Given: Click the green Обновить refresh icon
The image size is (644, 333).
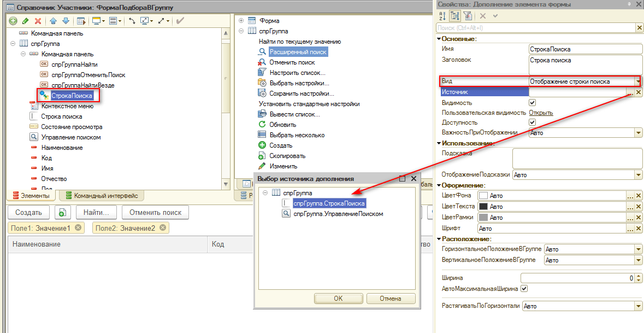Looking at the screenshot, I should 262,125.
